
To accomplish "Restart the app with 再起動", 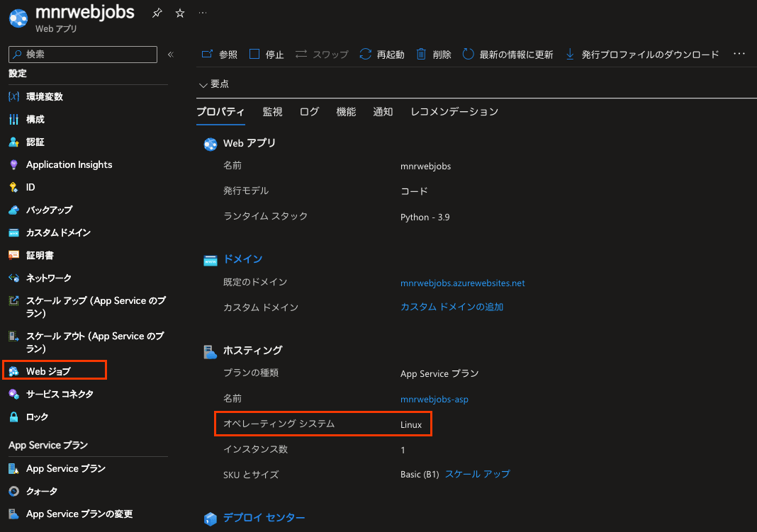I will tap(382, 55).
